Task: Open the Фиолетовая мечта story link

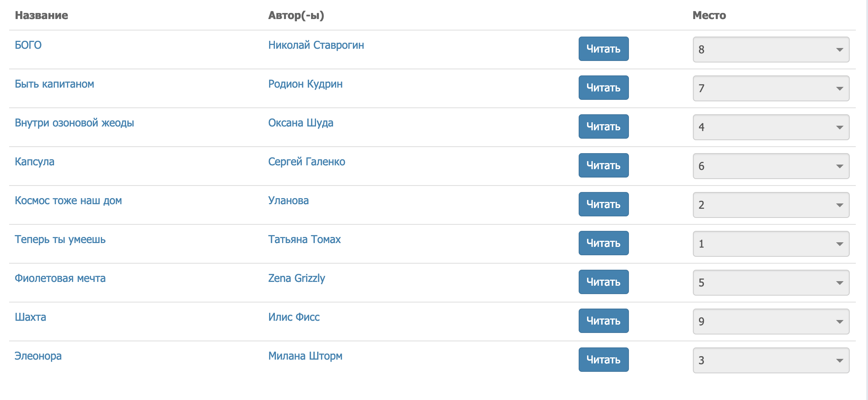Action: click(60, 278)
